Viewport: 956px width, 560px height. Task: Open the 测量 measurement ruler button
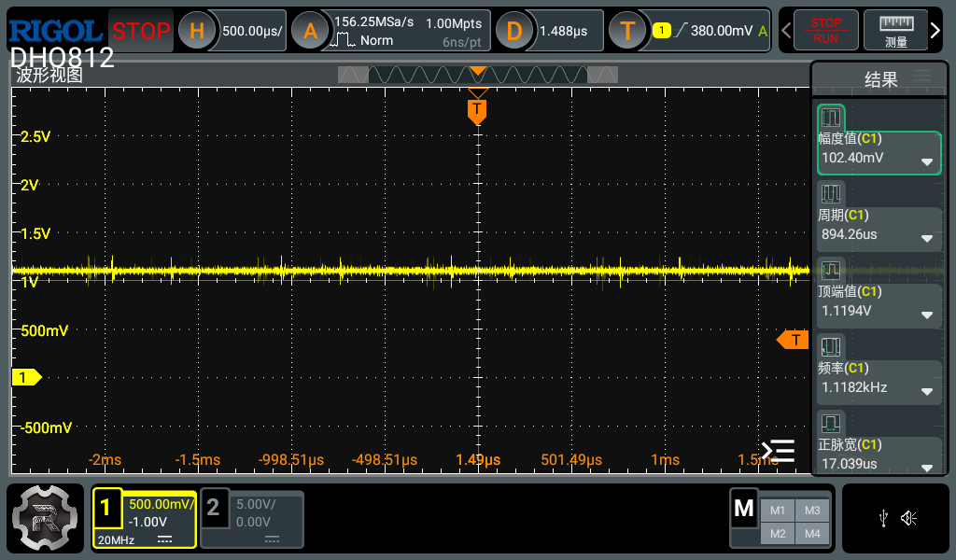pyautogui.click(x=895, y=31)
